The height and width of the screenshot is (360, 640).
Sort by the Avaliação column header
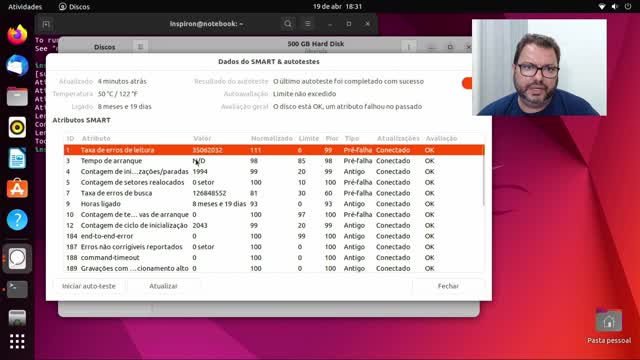click(x=441, y=138)
